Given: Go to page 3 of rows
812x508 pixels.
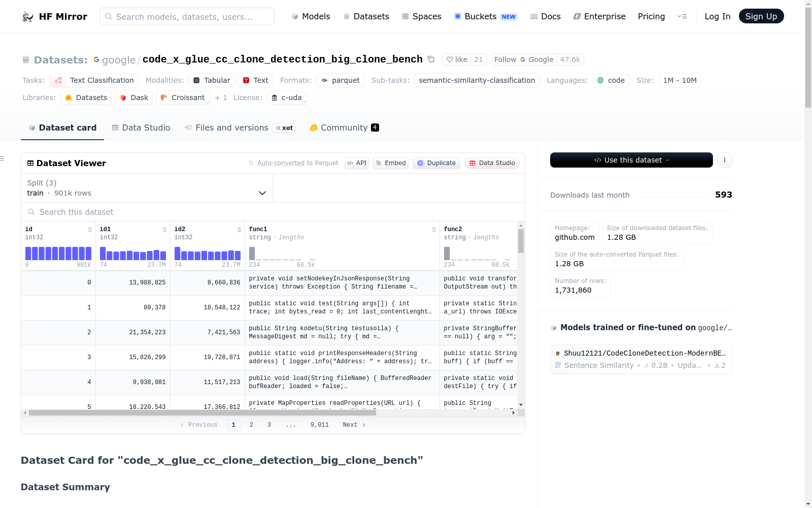Looking at the screenshot, I should point(269,425).
